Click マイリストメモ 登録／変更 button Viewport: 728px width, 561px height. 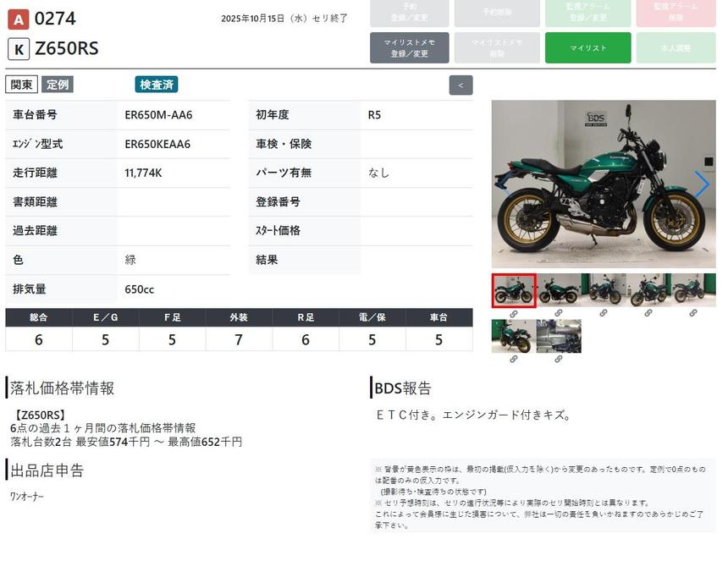tap(410, 48)
